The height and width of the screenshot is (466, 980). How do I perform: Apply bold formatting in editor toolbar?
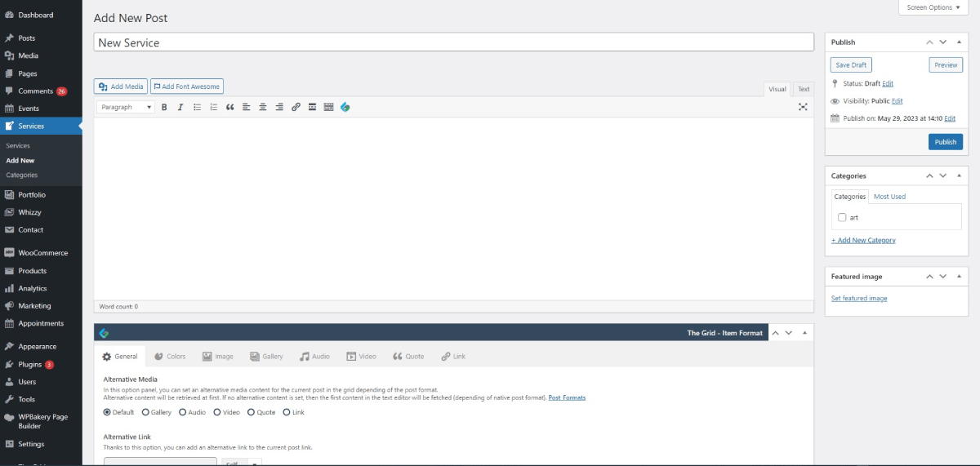coord(164,107)
